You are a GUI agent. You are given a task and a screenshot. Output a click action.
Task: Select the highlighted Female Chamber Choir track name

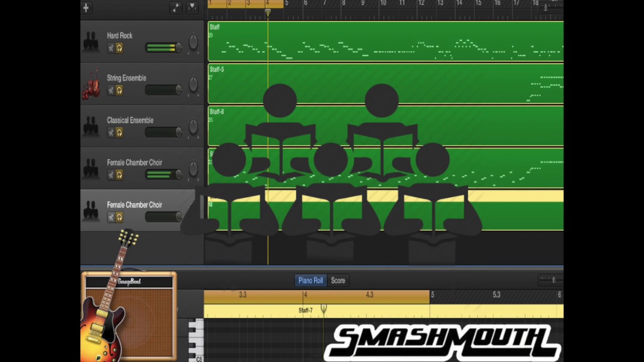coord(134,205)
